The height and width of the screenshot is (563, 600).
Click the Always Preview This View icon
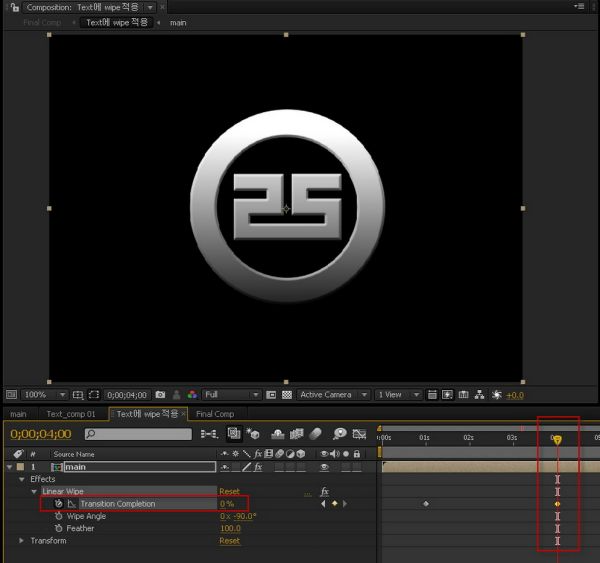(11, 394)
